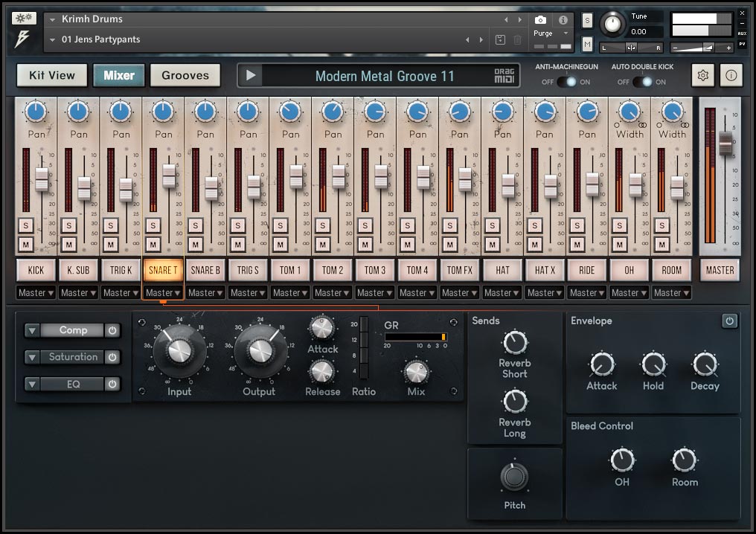Open the TOM 1 output Master dropdown
Image resolution: width=756 pixels, height=534 pixels.
(x=290, y=292)
